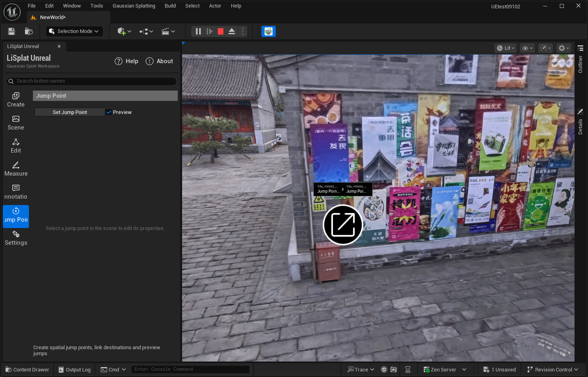Select the Create sidebar category
This screenshot has height=377, width=588.
click(16, 100)
